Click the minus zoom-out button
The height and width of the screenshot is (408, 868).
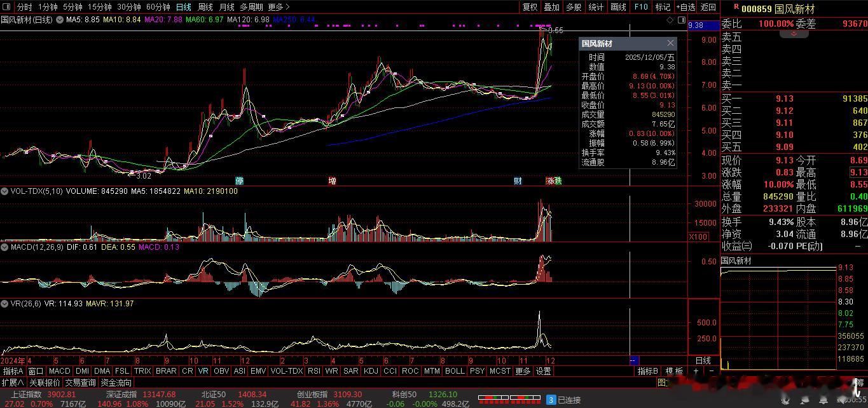[711, 371]
